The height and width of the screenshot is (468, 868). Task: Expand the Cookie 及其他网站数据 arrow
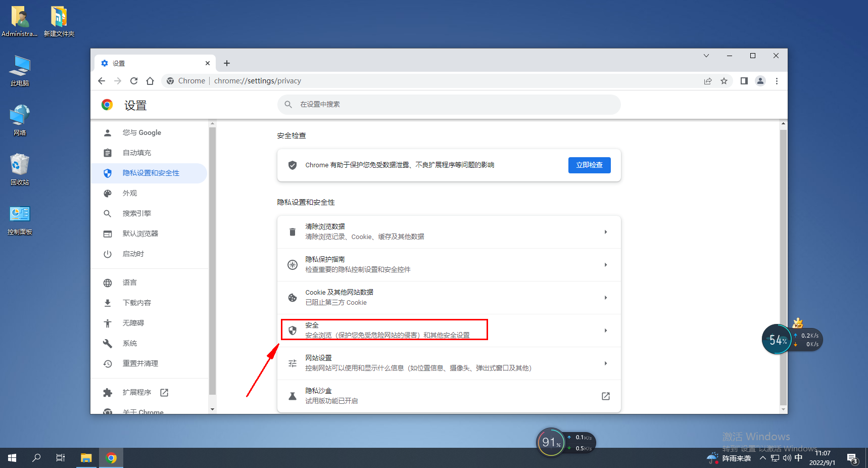[605, 298]
